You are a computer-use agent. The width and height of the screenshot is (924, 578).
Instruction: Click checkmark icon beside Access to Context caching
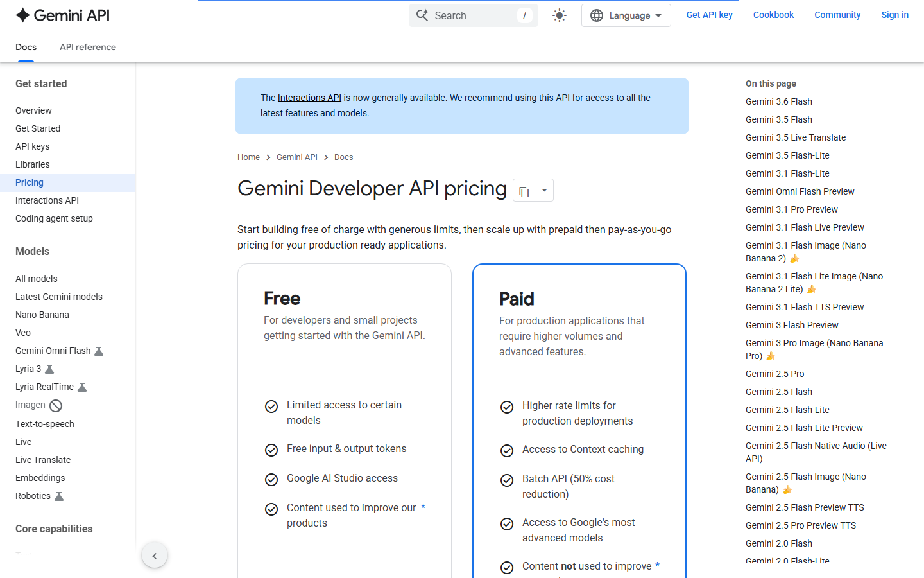[507, 451]
